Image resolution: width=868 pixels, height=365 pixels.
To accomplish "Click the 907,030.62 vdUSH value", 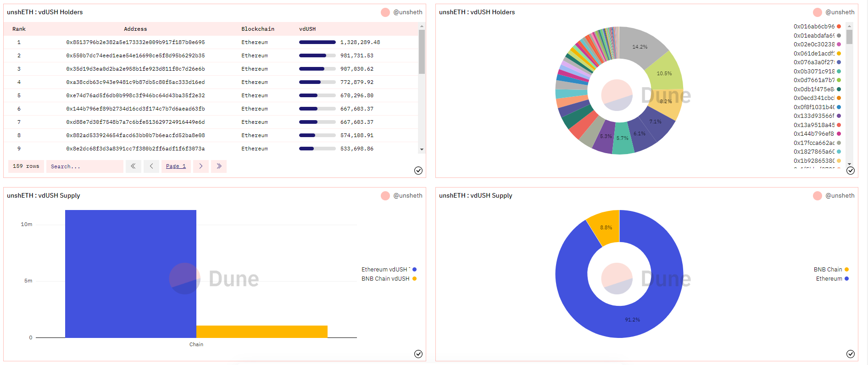I will tap(357, 69).
